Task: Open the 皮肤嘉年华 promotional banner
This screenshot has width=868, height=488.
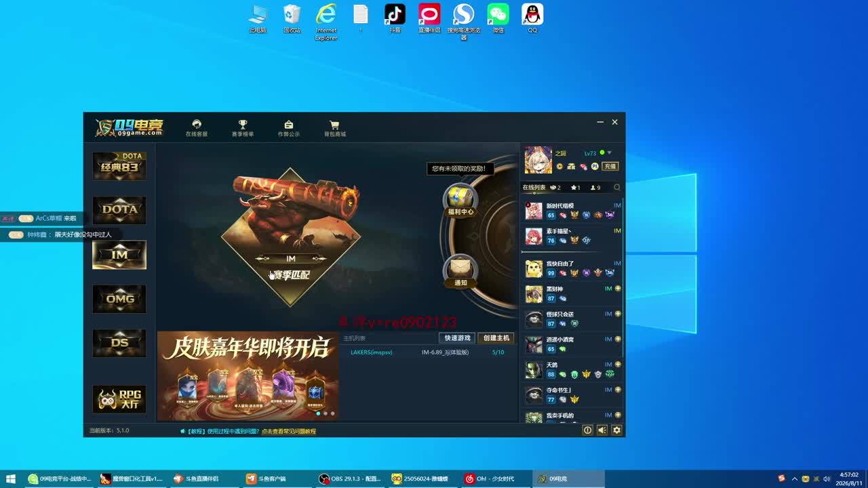Action: tap(248, 375)
